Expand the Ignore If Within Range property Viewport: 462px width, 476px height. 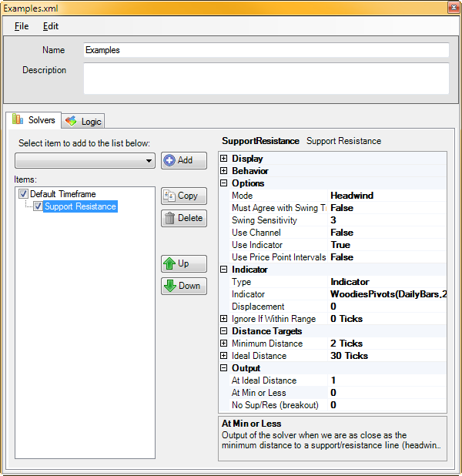click(224, 318)
